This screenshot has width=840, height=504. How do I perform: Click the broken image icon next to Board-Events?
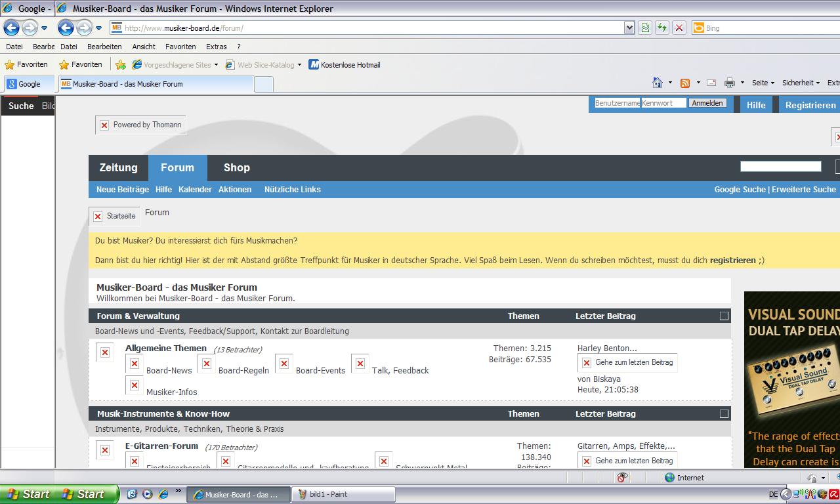pos(284,364)
